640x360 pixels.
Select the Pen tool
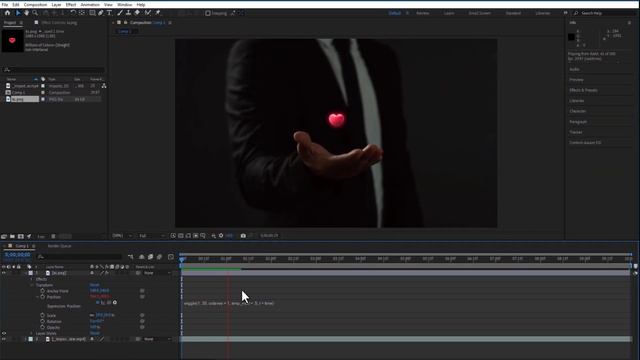101,13
